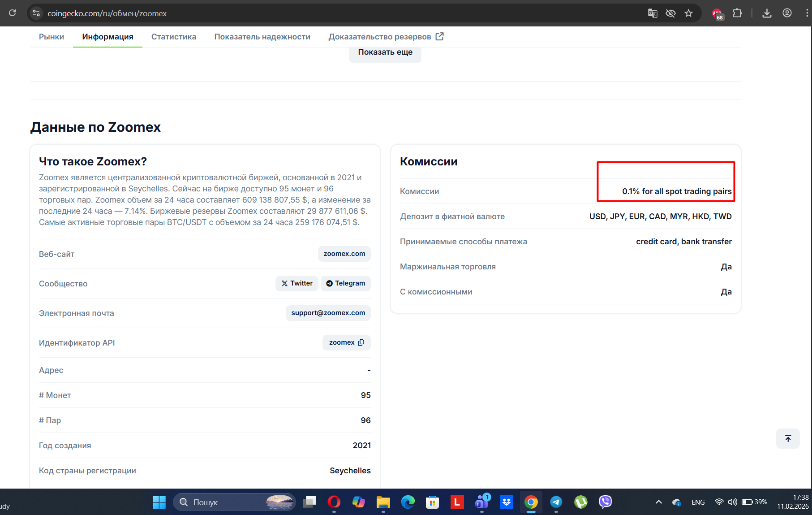Open the Zoomex Telegram channel

tap(345, 283)
